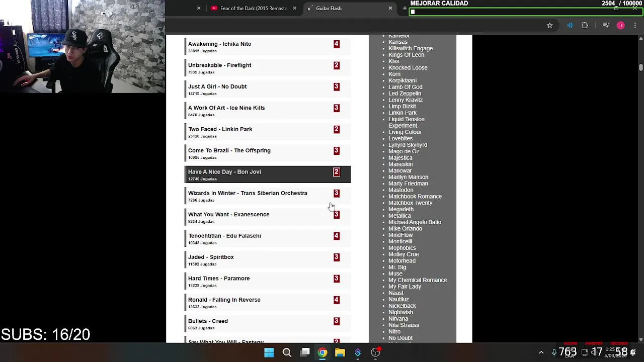Select difficulty badge for Tenochtitlan - Edu Falaschi
This screenshot has height=362, width=644.
click(337, 236)
